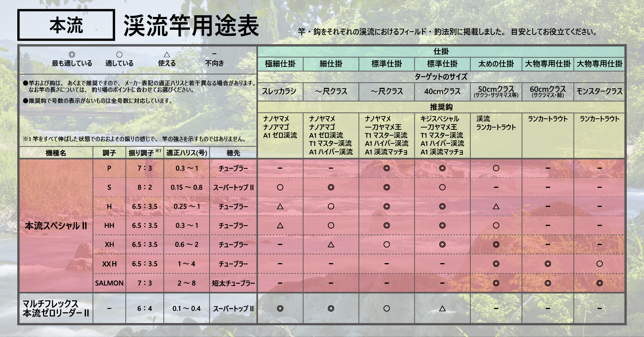Click the − legend symbol above 不向き
Screen dimensions: 644x337
[214, 54]
